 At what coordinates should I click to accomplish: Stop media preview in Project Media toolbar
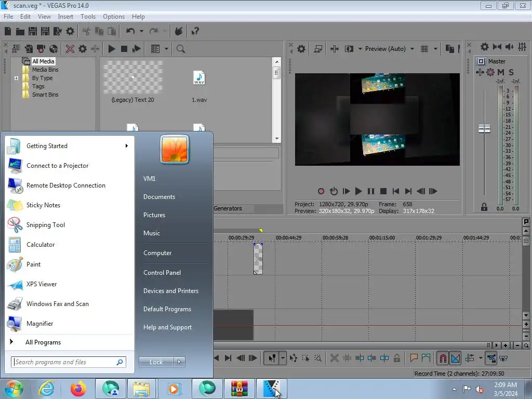tap(124, 49)
